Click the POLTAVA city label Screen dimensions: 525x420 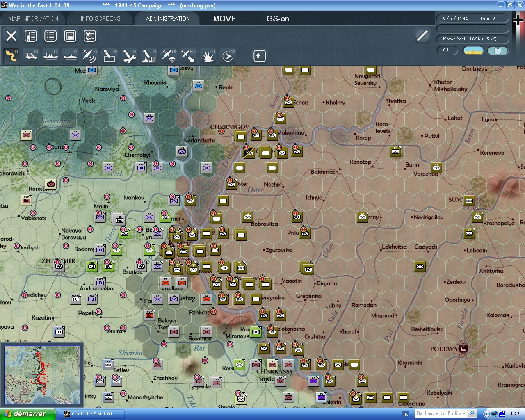(x=444, y=349)
